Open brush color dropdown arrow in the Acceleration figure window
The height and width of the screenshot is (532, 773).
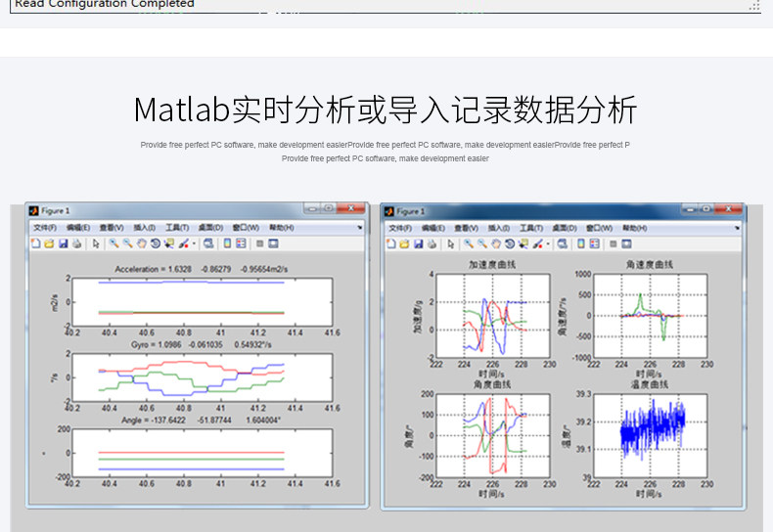[194, 244]
